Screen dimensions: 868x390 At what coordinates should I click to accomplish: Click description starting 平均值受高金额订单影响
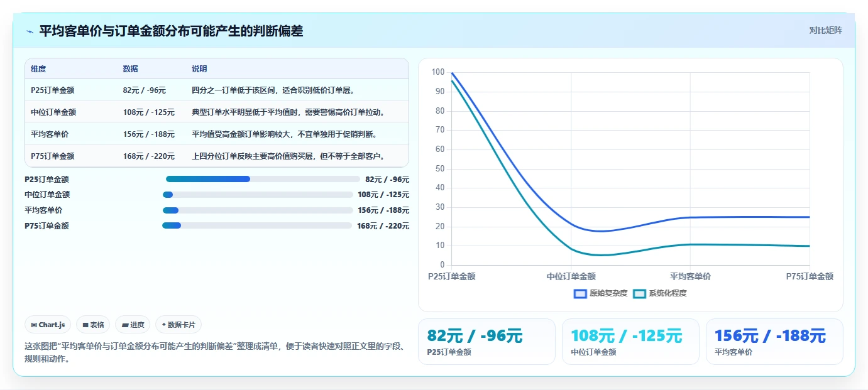(284, 134)
